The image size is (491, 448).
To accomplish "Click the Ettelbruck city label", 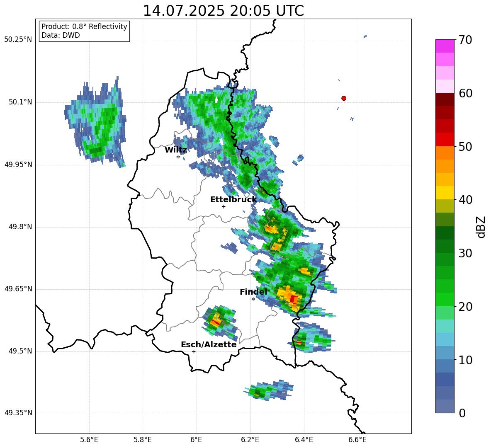I will click(233, 200).
